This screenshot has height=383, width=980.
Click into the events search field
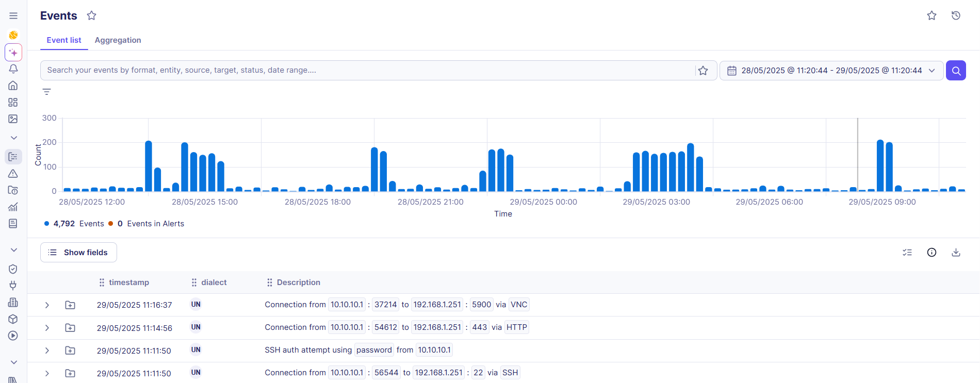tap(369, 71)
